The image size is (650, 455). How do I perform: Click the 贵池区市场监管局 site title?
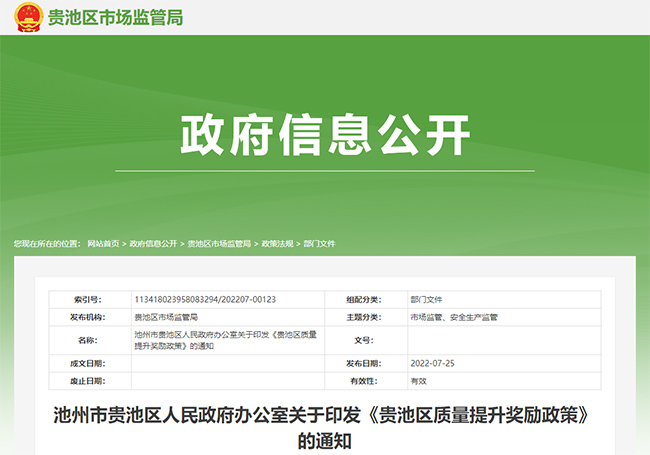[x=115, y=18]
